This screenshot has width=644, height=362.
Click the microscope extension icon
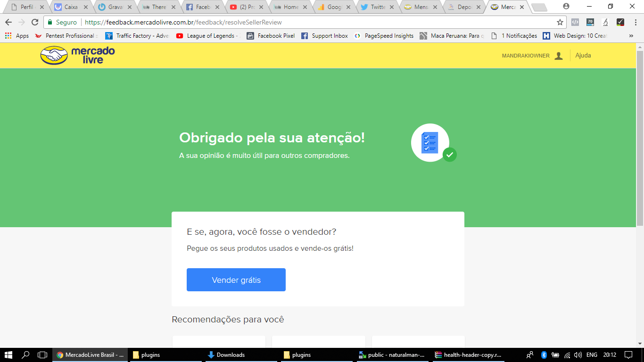(x=605, y=22)
